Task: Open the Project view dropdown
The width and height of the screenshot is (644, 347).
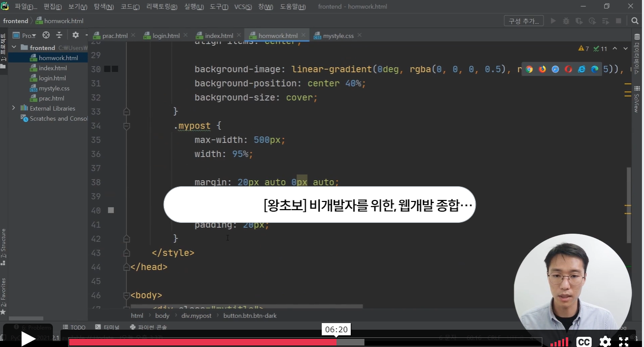Action: click(x=24, y=35)
